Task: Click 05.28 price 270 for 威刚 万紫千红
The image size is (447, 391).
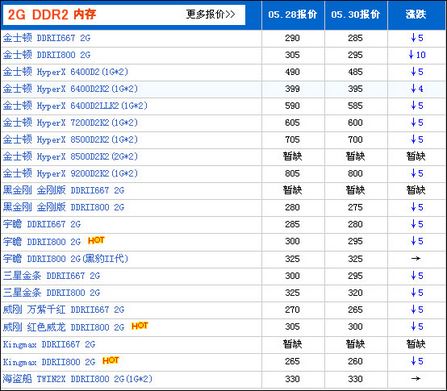Action: coord(292,310)
